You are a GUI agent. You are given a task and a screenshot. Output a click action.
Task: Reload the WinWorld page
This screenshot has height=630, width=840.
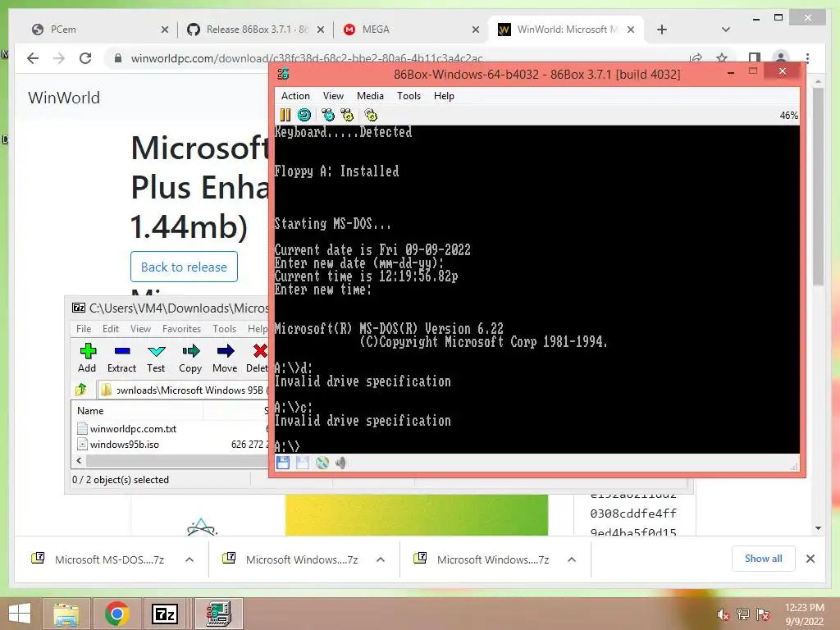tap(85, 58)
